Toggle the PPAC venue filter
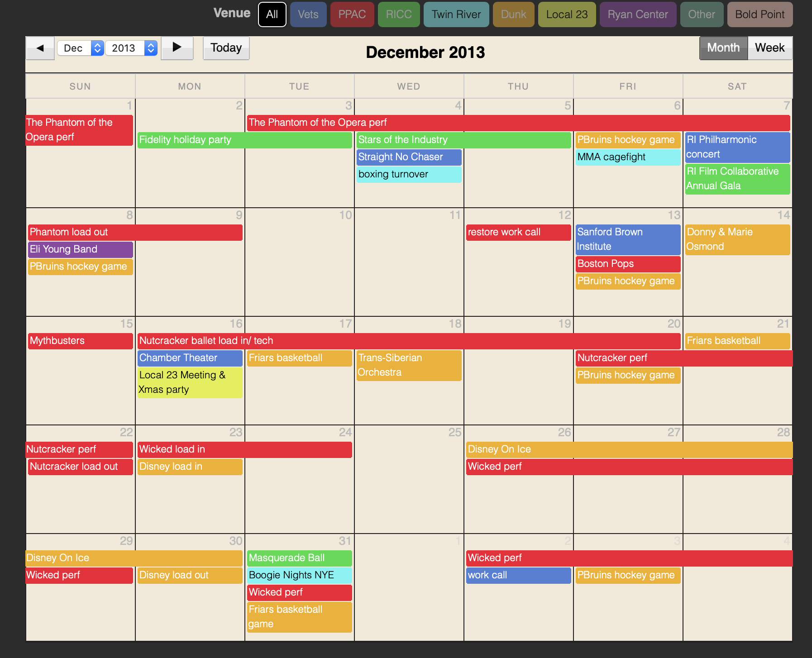The height and width of the screenshot is (658, 812). click(352, 14)
